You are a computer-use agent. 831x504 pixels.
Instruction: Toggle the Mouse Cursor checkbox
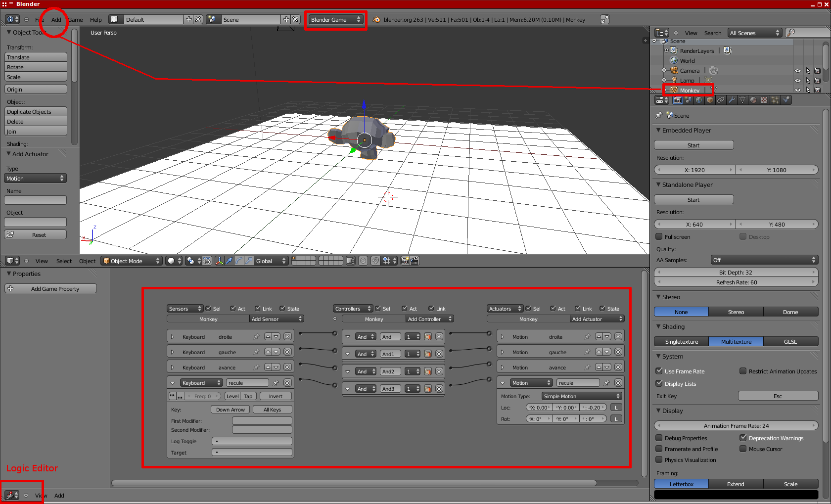pos(743,449)
